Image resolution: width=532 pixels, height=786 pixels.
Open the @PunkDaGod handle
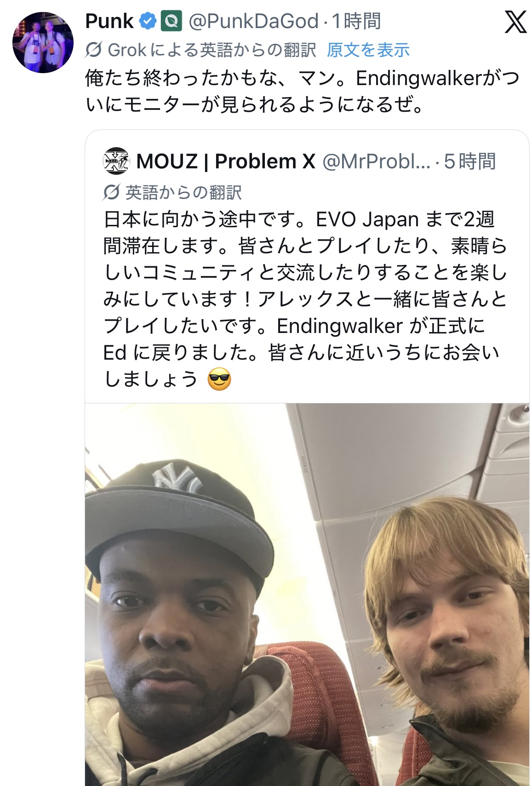[x=253, y=21]
